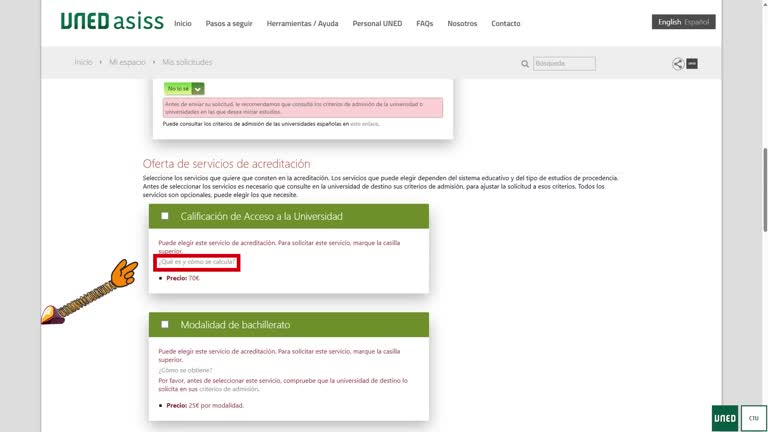Open 'criterios de admisión' link
The width and height of the screenshot is (768, 432).
coord(229,389)
